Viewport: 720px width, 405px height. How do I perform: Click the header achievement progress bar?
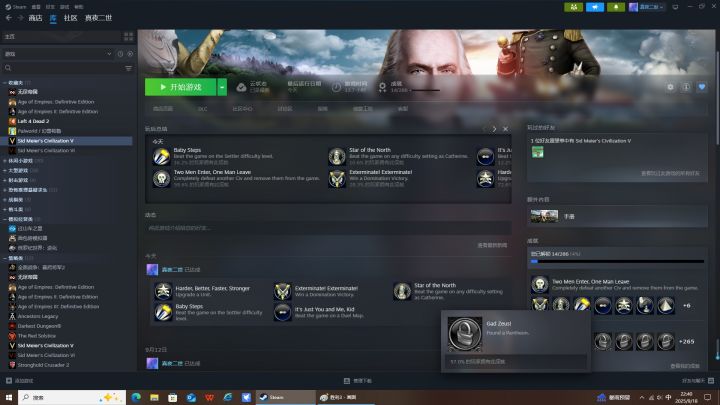(x=426, y=90)
